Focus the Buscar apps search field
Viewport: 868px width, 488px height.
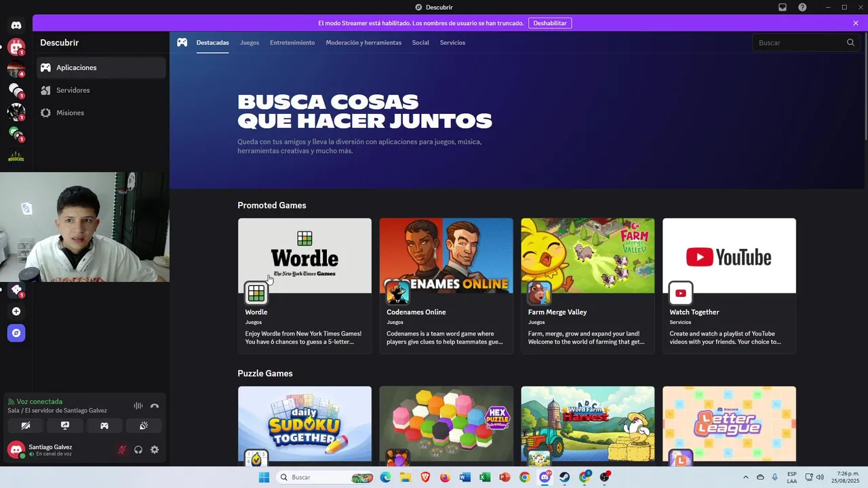[805, 43]
